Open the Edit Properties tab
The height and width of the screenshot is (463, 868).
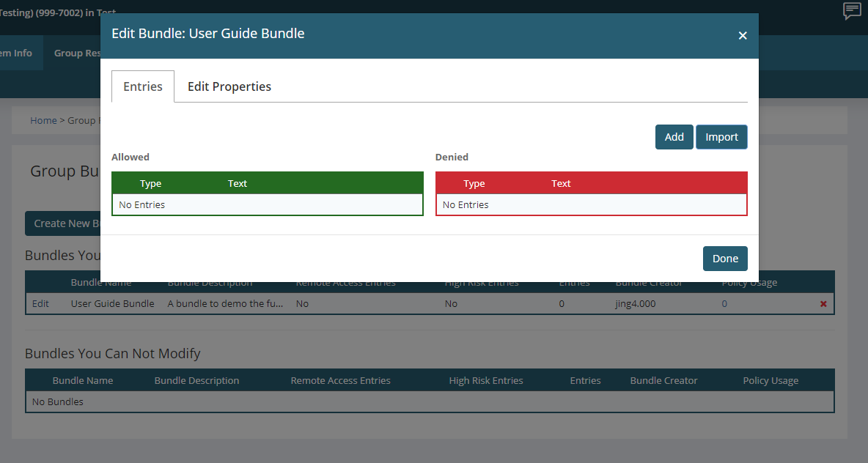click(229, 86)
